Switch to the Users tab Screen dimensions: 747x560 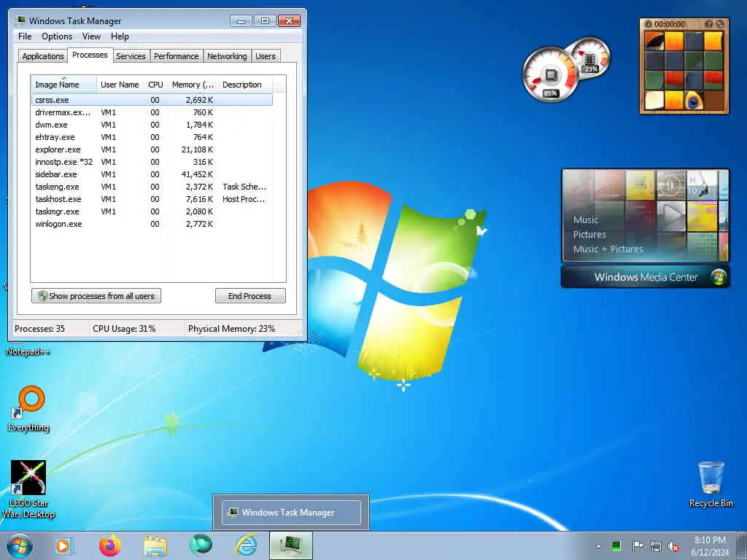click(x=266, y=56)
